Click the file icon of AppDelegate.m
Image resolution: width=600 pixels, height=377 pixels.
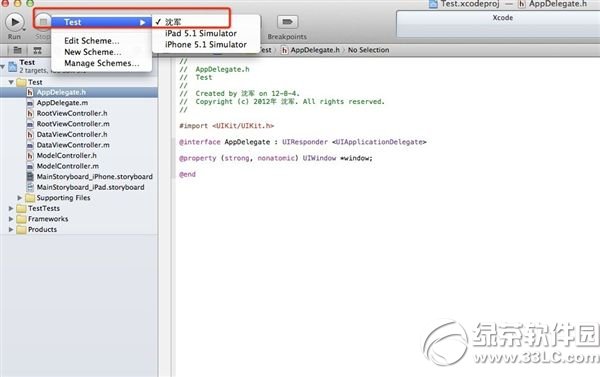(30, 103)
